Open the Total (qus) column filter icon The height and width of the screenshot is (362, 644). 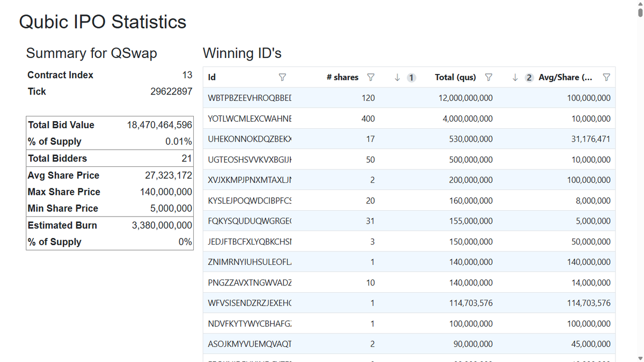[488, 77]
